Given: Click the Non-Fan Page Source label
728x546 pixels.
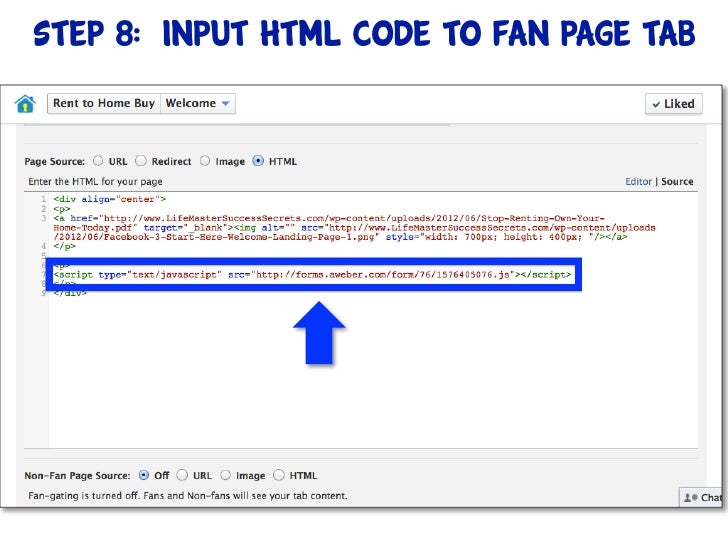Looking at the screenshot, I should pyautogui.click(x=77, y=475).
